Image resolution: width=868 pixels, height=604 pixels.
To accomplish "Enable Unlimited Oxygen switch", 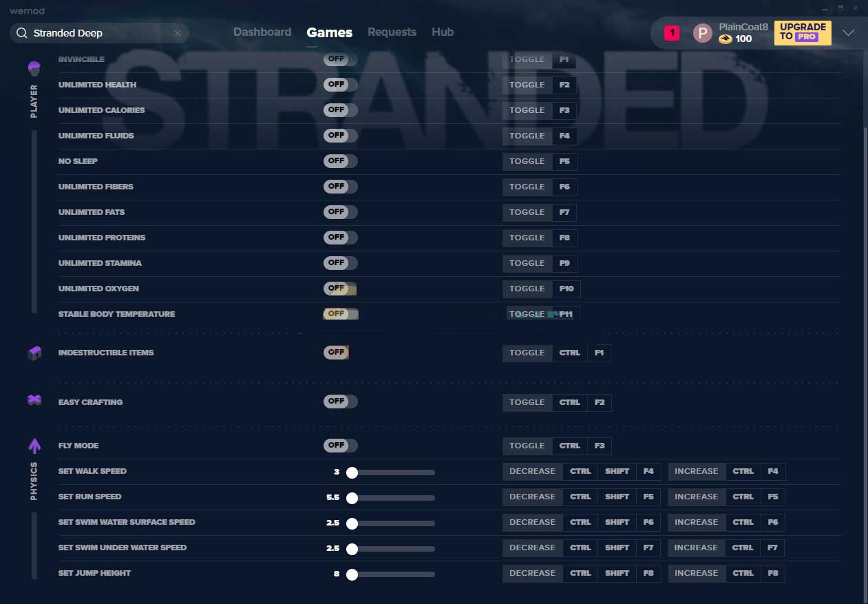I will (341, 289).
